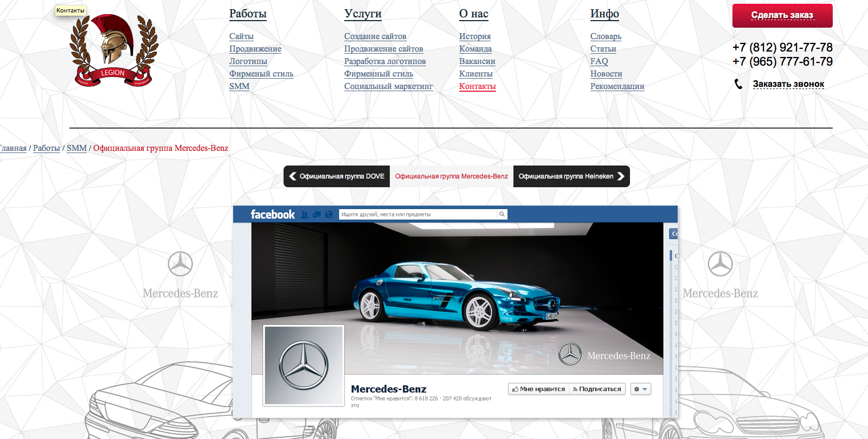Image resolution: width=868 pixels, height=439 pixels.
Task: Select Официальная группа Mercedes-Benz tab
Action: point(452,176)
